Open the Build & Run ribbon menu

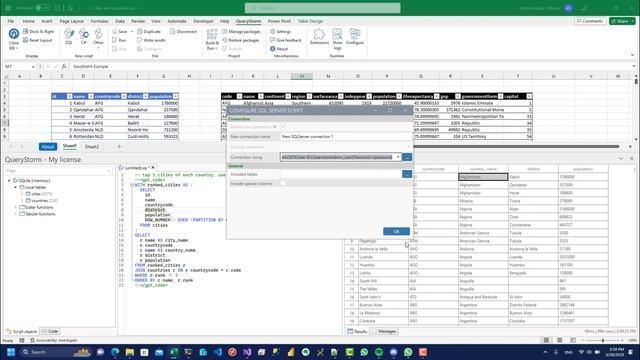click(x=212, y=40)
